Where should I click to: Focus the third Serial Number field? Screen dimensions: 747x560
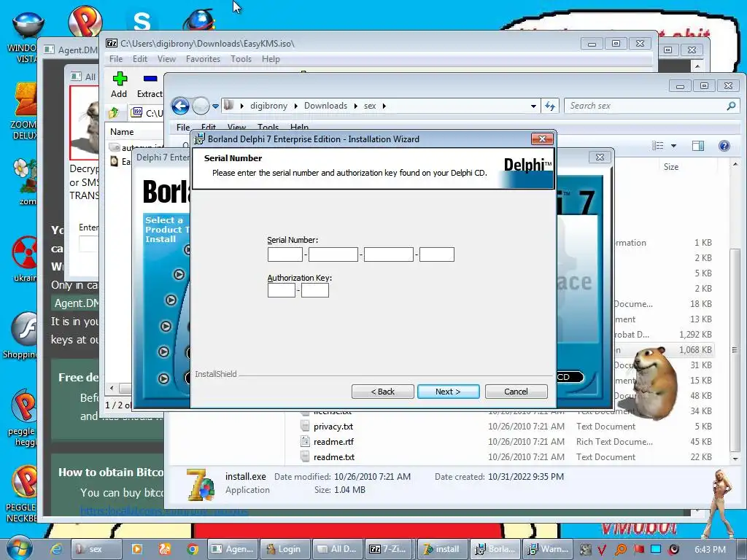coord(388,254)
